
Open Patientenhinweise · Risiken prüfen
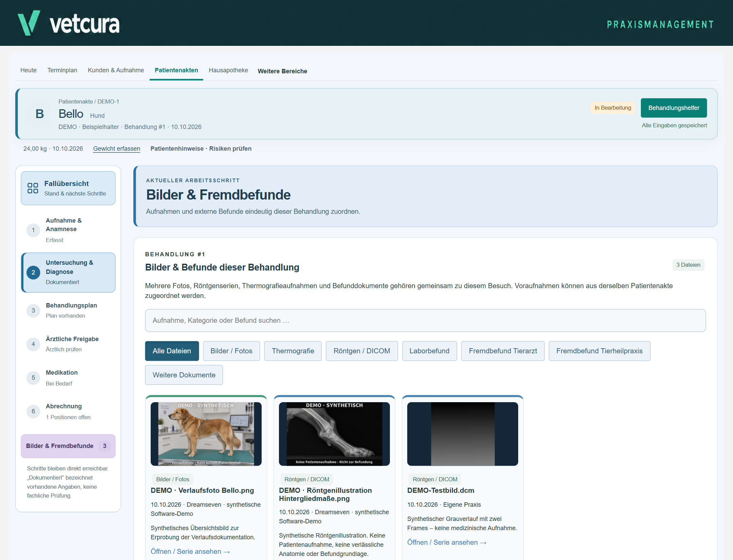tap(201, 149)
